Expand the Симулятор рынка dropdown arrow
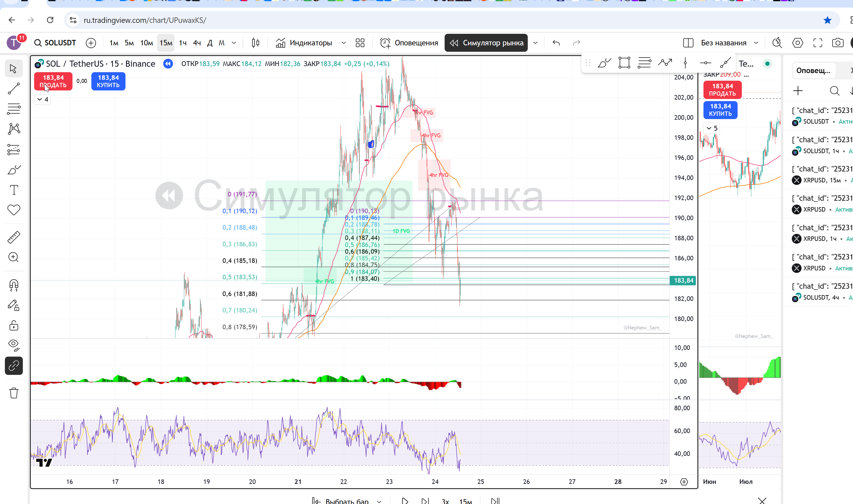Screen dimensions: 853x504 (535, 43)
